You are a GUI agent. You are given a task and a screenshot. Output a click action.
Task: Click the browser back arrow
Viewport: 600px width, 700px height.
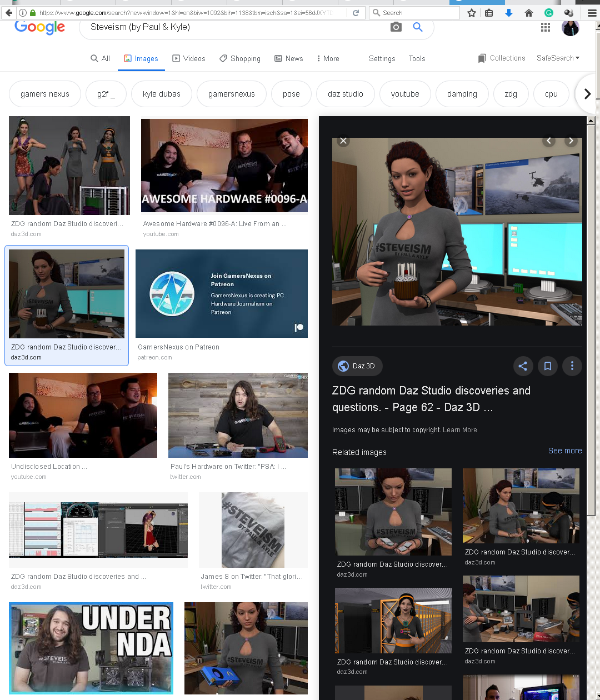tap(8, 12)
